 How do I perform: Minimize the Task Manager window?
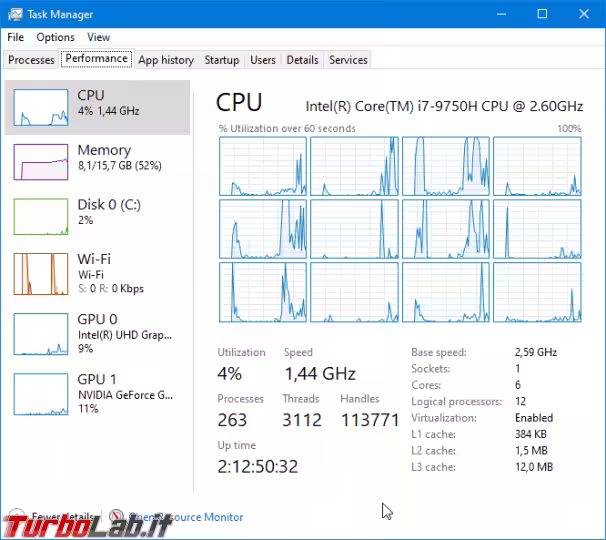point(501,14)
